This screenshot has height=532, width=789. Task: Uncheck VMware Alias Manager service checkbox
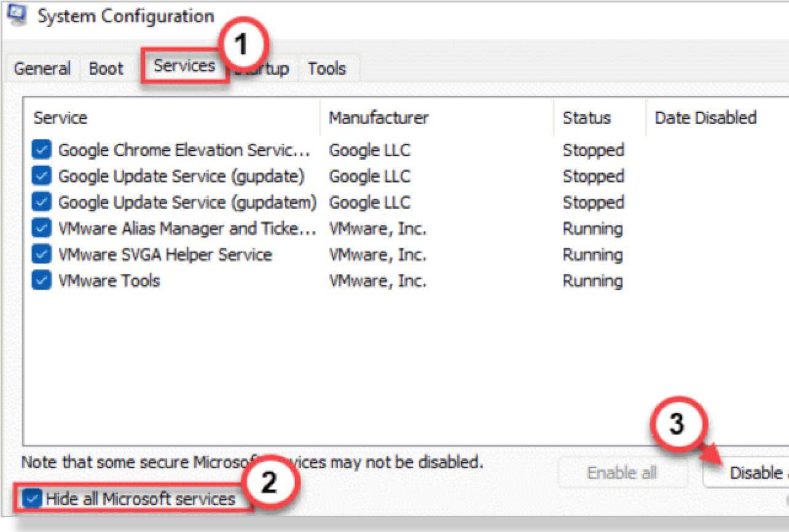(x=41, y=229)
